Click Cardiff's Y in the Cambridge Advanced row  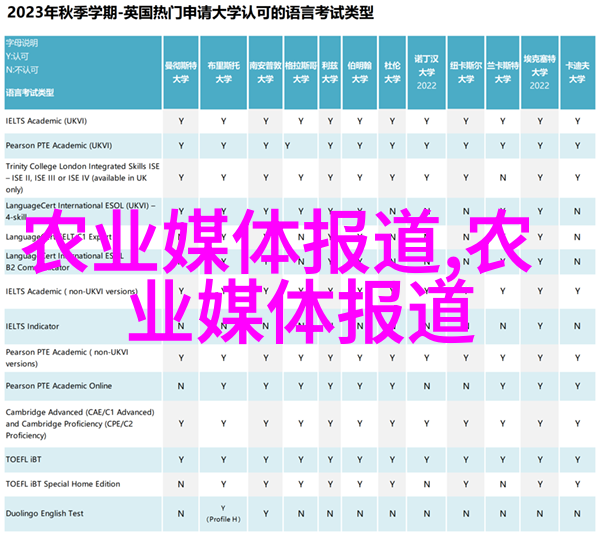577,424
